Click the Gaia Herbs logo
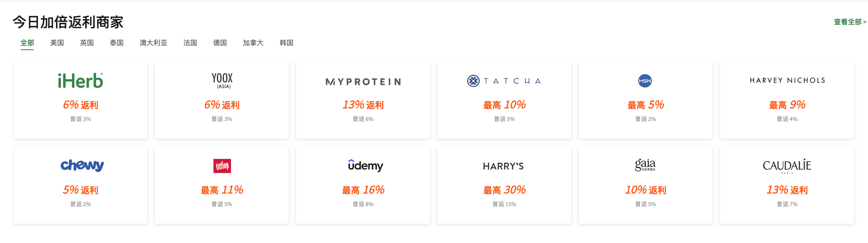The height and width of the screenshot is (243, 868). coord(645,165)
